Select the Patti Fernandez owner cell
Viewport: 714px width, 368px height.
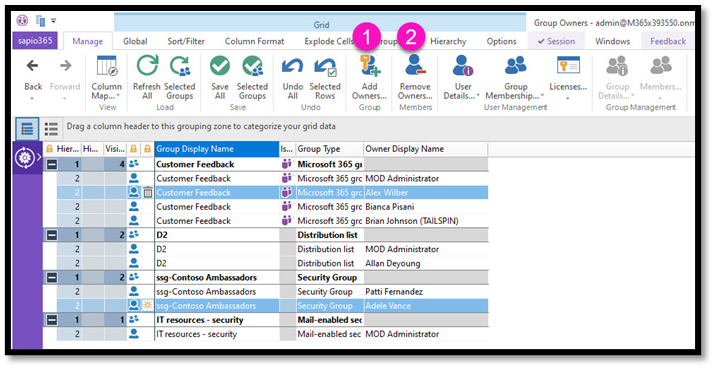pyautogui.click(x=425, y=291)
